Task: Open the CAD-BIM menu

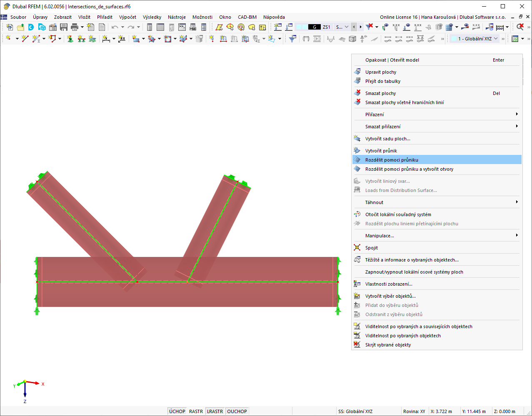Action: [247, 17]
